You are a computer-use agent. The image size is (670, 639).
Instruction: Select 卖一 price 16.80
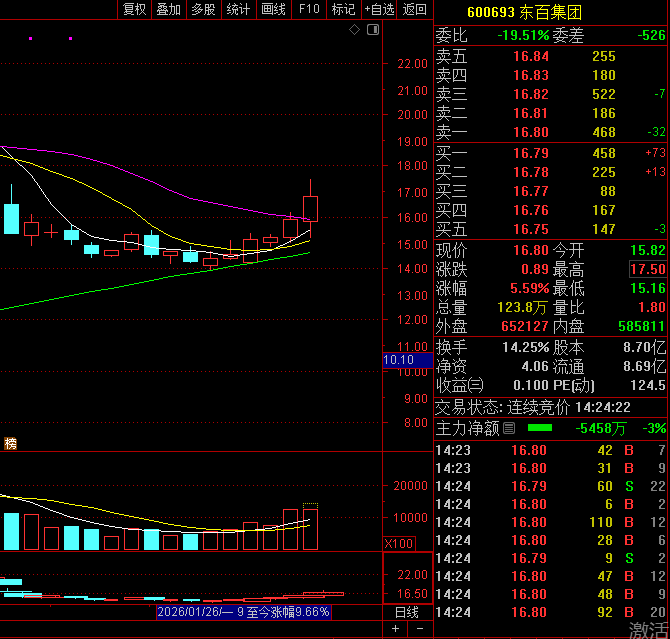pyautogui.click(x=531, y=132)
